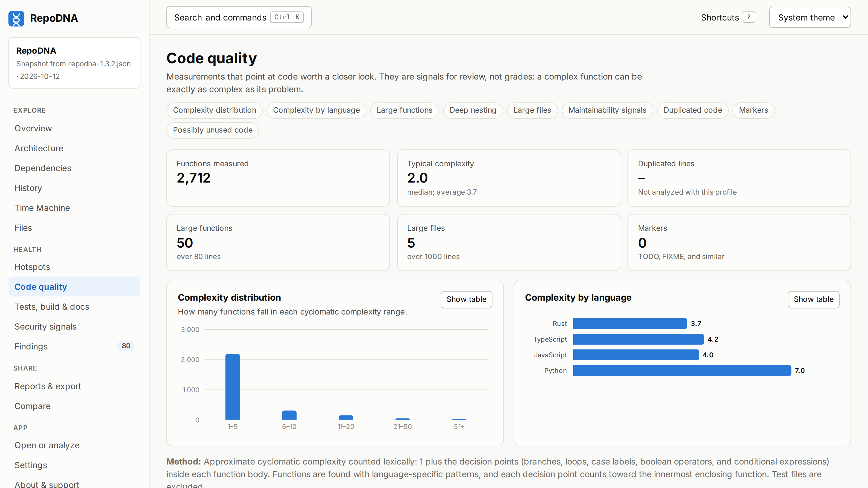Click the Large functions 50 summary card
Viewport: 868px width, 488px height.
[278, 242]
